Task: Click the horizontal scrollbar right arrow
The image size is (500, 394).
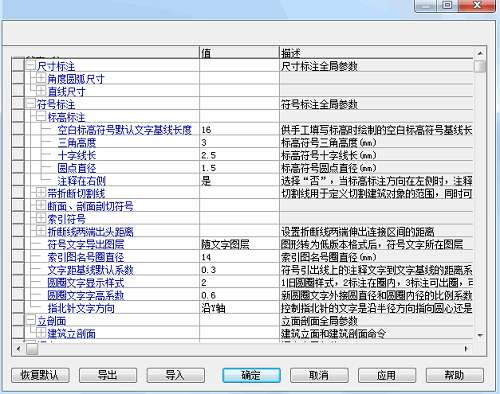Action: click(466, 349)
